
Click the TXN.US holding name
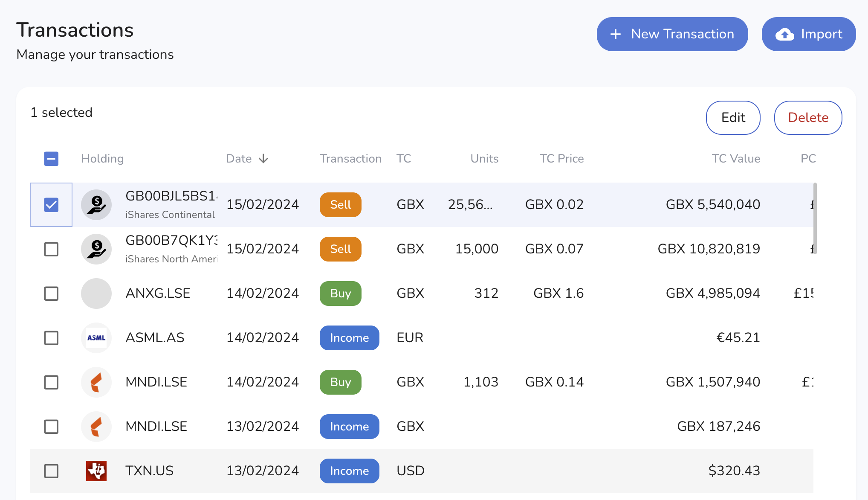click(x=149, y=471)
